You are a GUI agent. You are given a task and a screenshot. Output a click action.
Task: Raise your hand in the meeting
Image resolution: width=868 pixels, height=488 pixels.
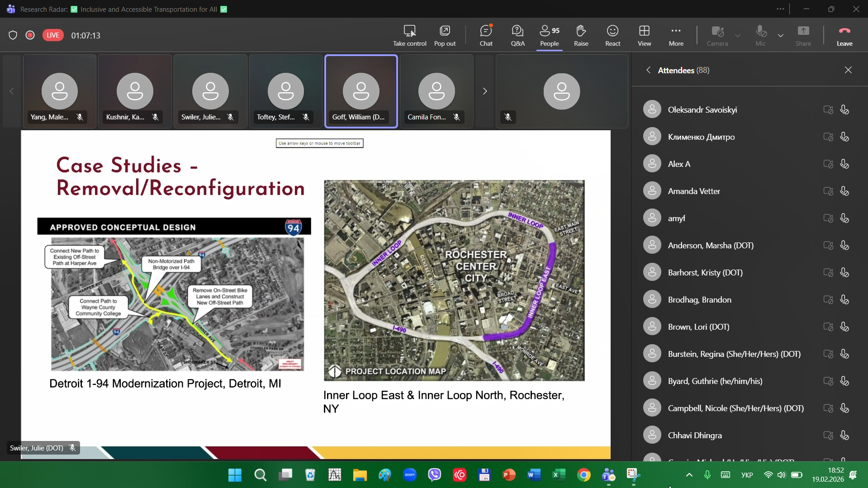(581, 35)
